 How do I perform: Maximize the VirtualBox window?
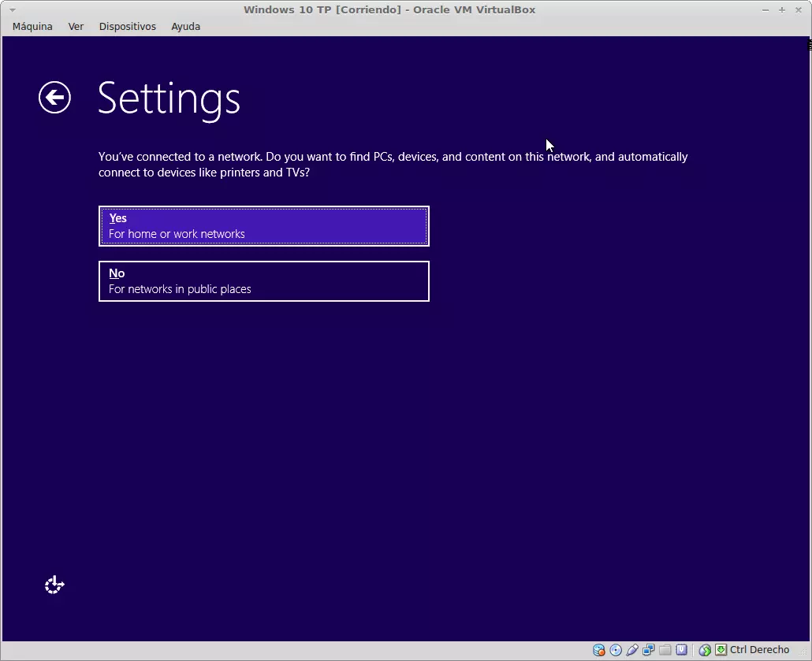(782, 9)
